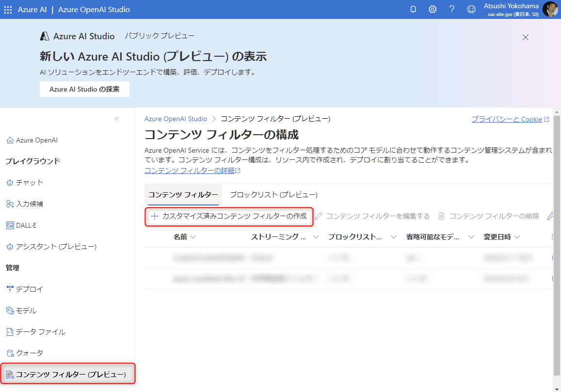Viewport: 561px width, 392px height.
Task: Click カスタマイズ済みコンテンツ フィルターの作成
Action: (229, 216)
